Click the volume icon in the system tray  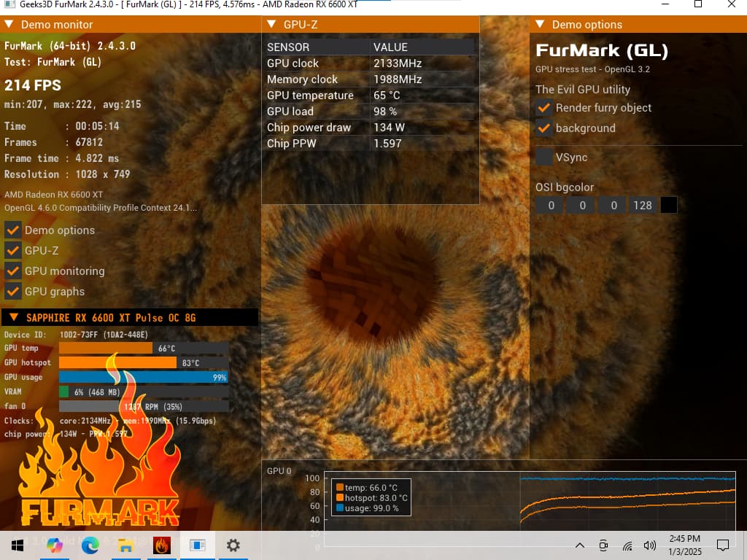pos(649,545)
